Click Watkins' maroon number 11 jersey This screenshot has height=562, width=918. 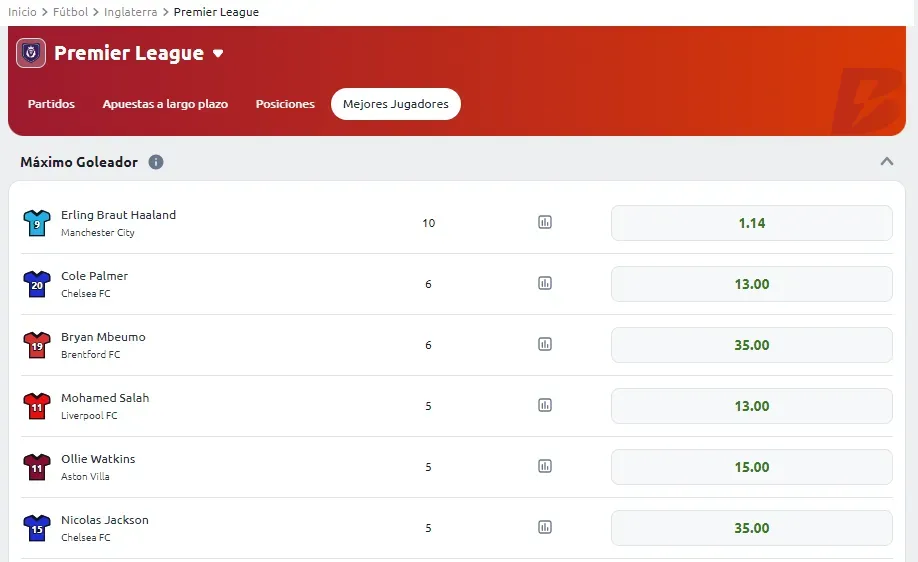37,467
